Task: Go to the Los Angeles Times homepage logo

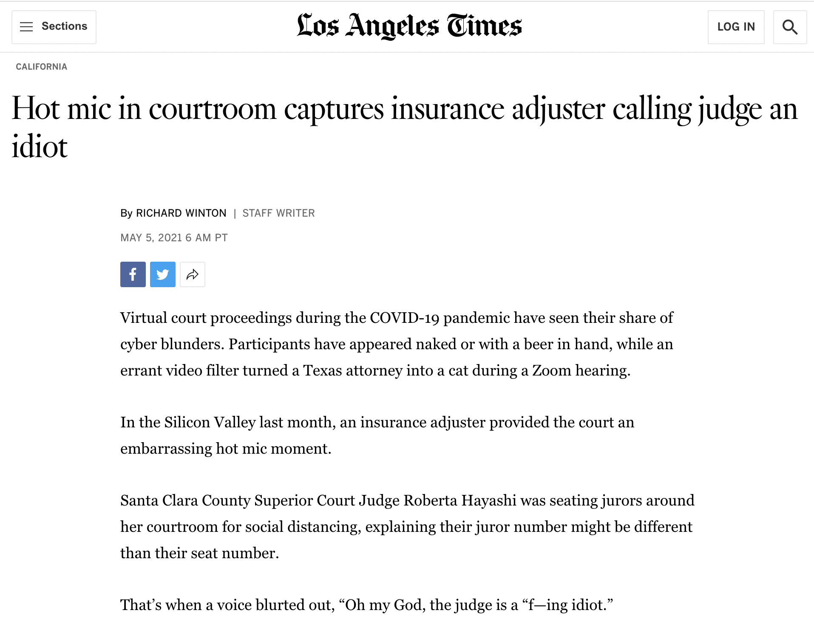Action: (x=409, y=26)
